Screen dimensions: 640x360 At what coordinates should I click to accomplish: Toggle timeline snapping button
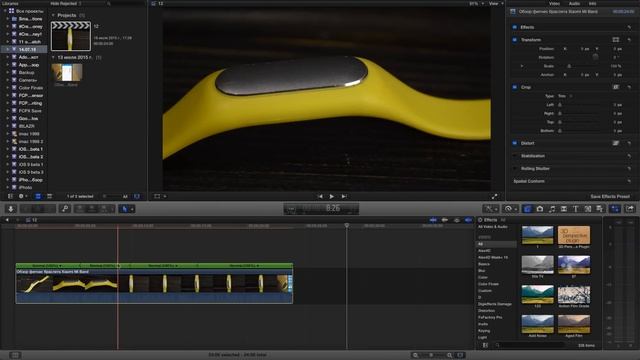468,220
